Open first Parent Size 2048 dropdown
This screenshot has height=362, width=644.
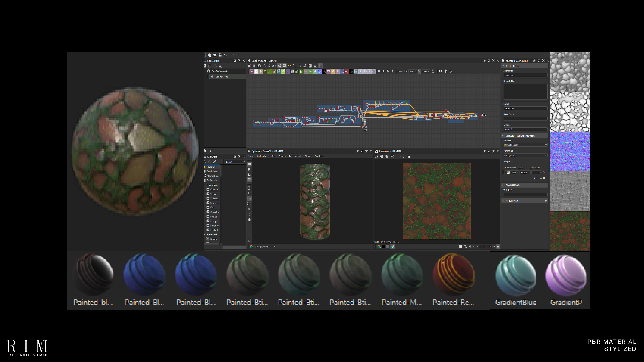tap(413, 71)
